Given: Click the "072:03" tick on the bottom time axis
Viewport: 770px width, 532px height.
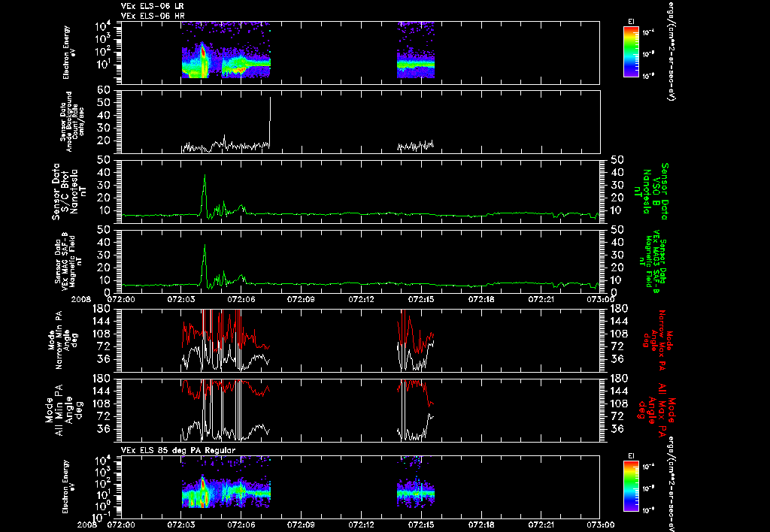Looking at the screenshot, I should click(180, 524).
